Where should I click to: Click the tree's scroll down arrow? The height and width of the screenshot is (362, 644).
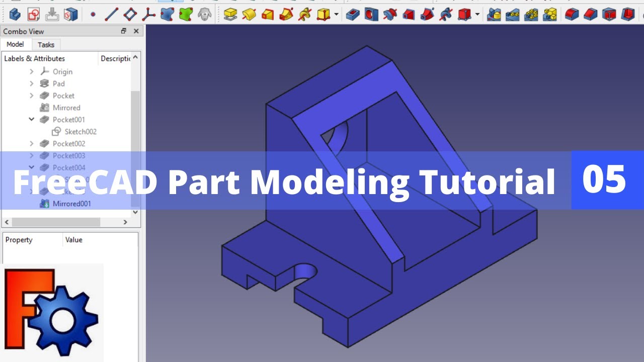(x=135, y=213)
